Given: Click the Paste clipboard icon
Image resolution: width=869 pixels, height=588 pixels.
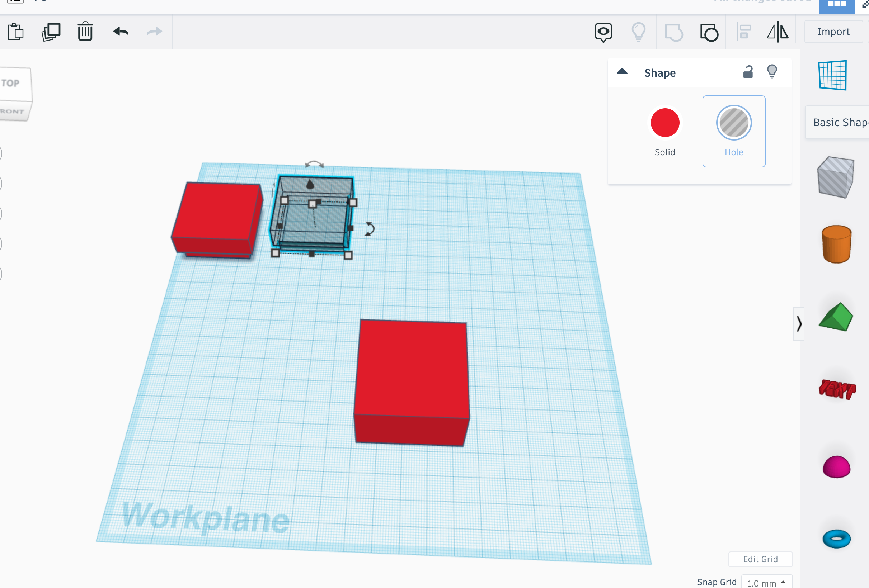Looking at the screenshot, I should click(x=15, y=32).
